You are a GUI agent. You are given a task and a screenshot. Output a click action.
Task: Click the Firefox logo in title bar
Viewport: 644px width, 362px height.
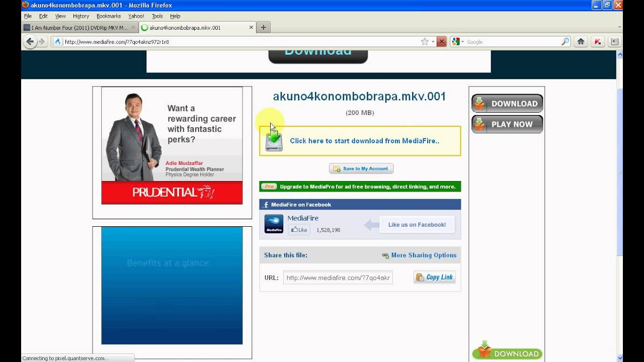point(26,5)
